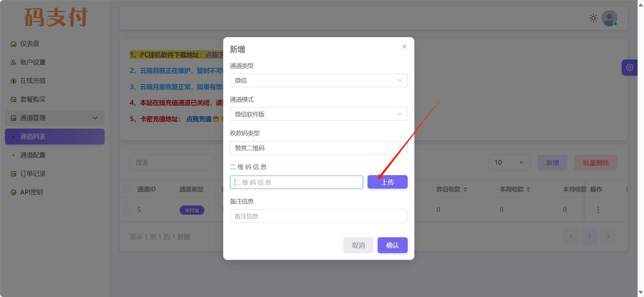This screenshot has height=297, width=644.
Task: Check the checkbox for channel row 5
Action: pos(128,210)
